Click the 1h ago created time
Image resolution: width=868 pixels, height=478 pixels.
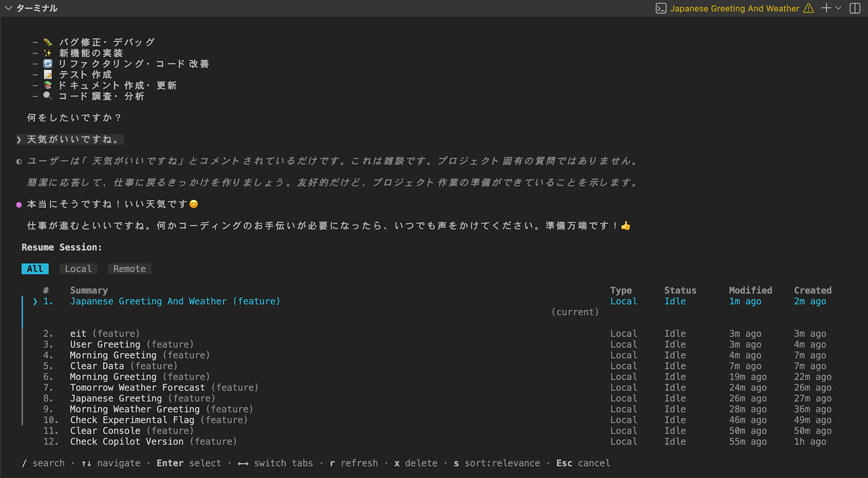810,442
